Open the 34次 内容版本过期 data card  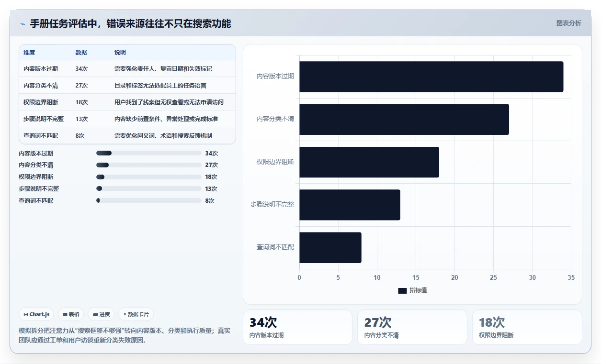297,327
